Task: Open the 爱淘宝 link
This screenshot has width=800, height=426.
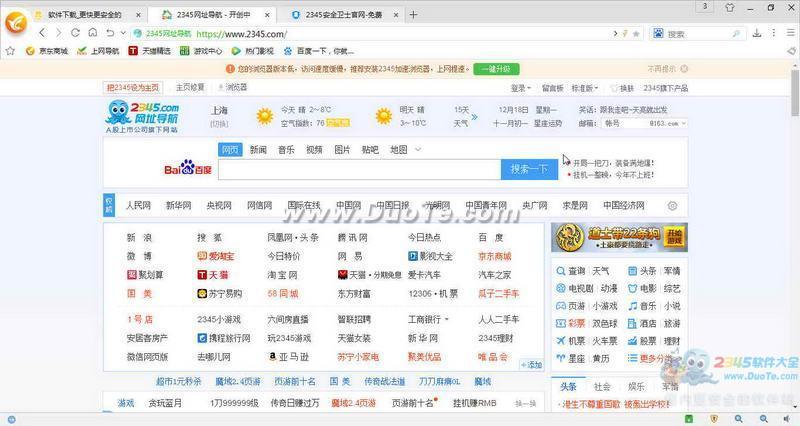Action: [216, 256]
